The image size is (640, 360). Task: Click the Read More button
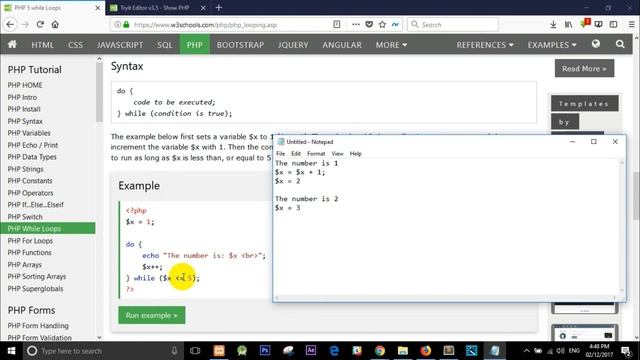pyautogui.click(x=584, y=69)
